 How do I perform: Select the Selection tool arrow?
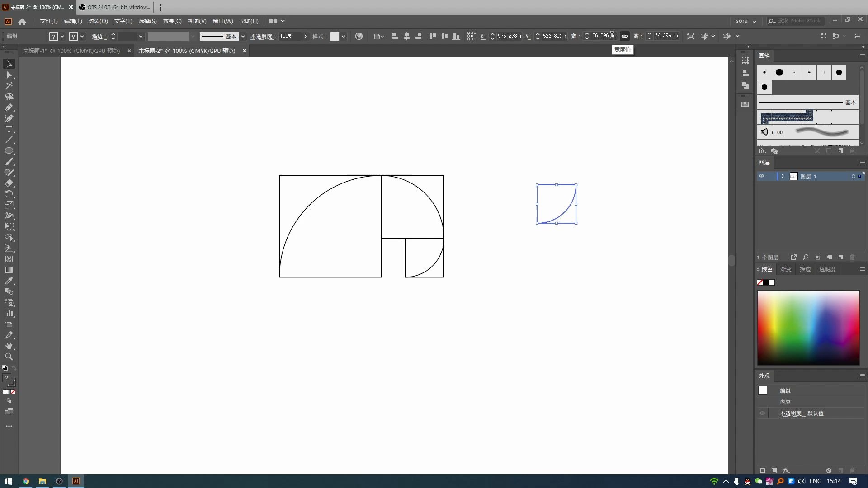pos(9,64)
